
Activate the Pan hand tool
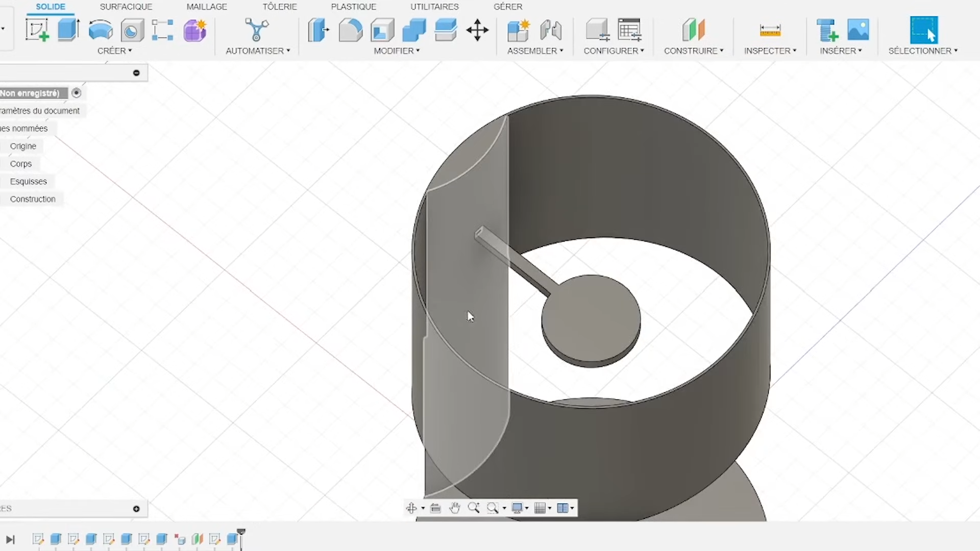pyautogui.click(x=455, y=508)
